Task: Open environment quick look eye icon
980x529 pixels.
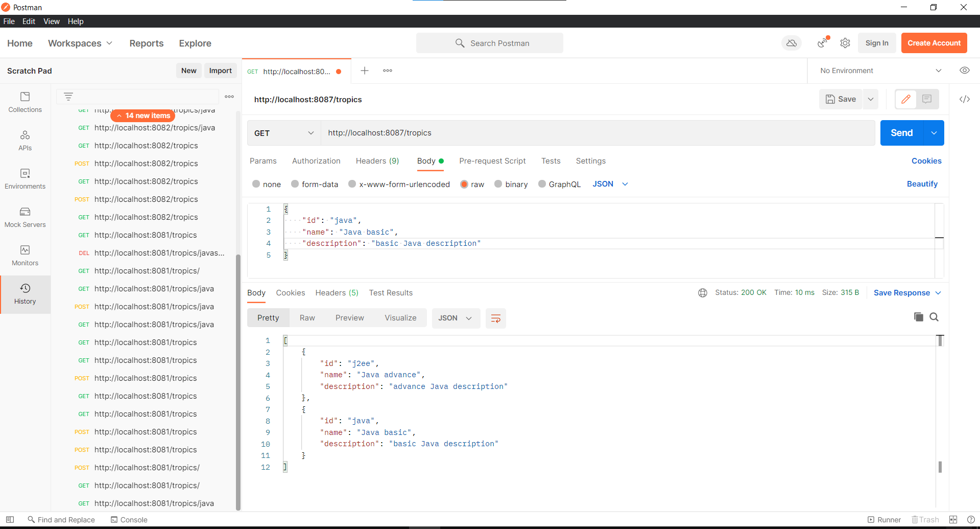Action: point(965,71)
